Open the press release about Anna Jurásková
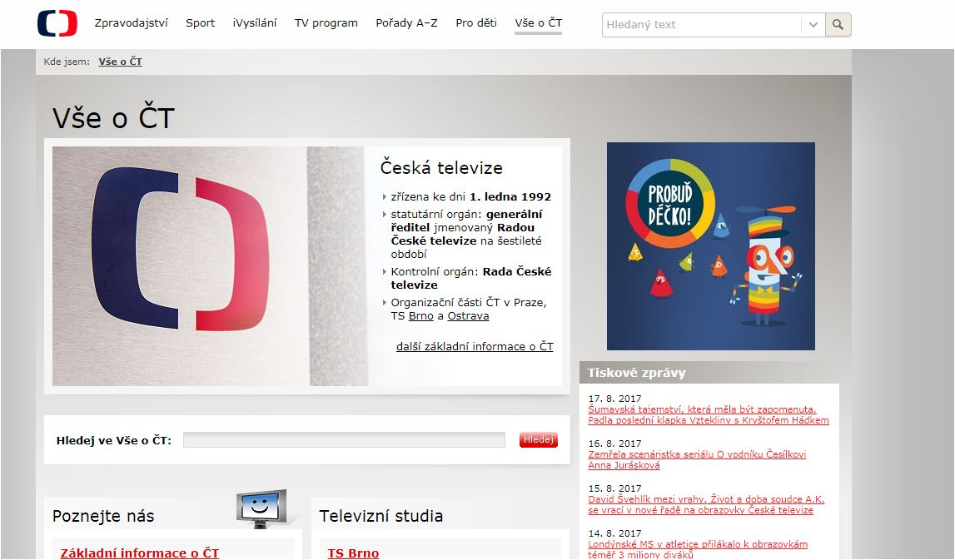 coord(698,459)
